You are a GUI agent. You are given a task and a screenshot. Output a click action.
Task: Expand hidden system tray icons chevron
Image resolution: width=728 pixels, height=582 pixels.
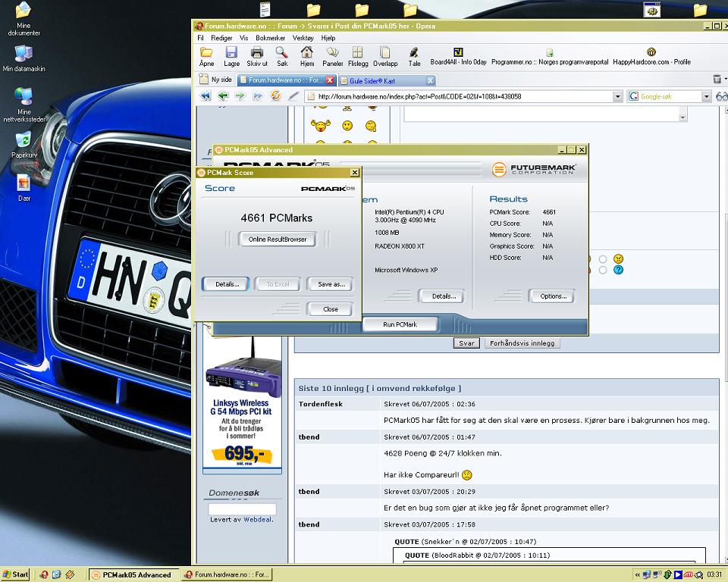click(x=638, y=575)
